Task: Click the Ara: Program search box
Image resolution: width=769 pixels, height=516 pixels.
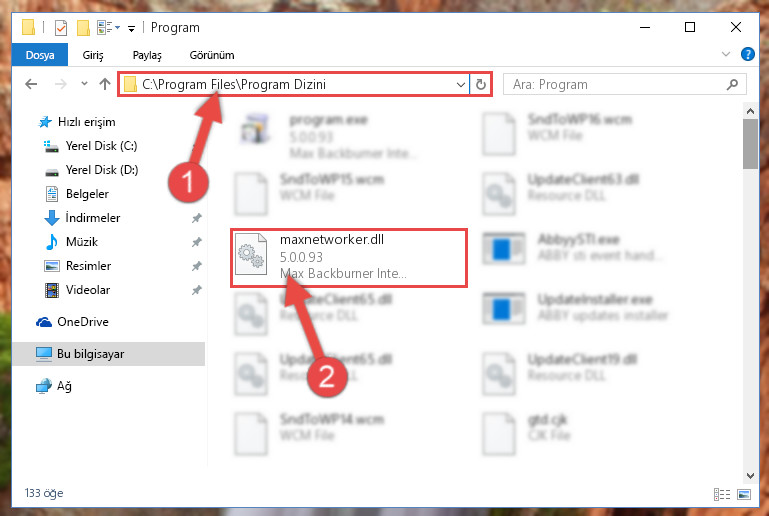Action: [625, 84]
